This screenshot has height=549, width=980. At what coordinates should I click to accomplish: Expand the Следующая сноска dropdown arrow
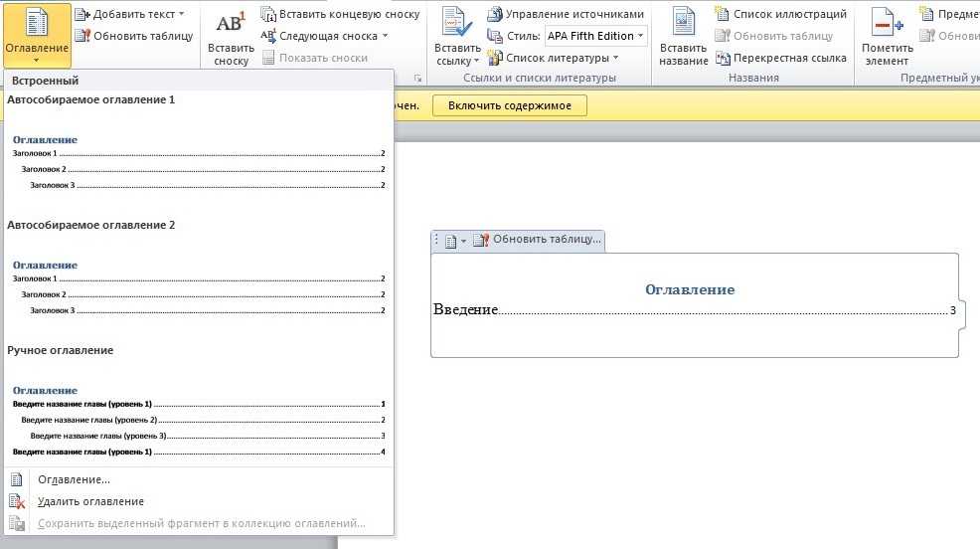pos(385,36)
